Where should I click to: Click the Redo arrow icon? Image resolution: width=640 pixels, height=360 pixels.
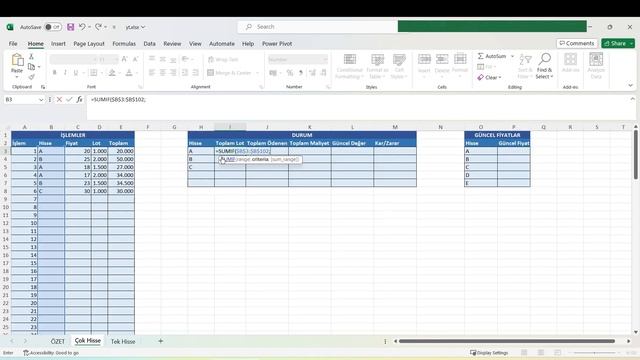tap(98, 27)
